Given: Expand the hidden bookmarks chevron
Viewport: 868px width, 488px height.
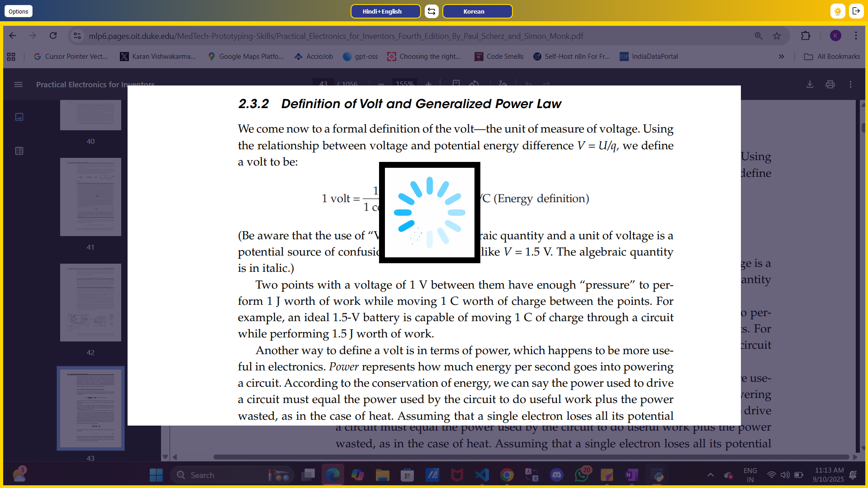Looking at the screenshot, I should (x=781, y=57).
